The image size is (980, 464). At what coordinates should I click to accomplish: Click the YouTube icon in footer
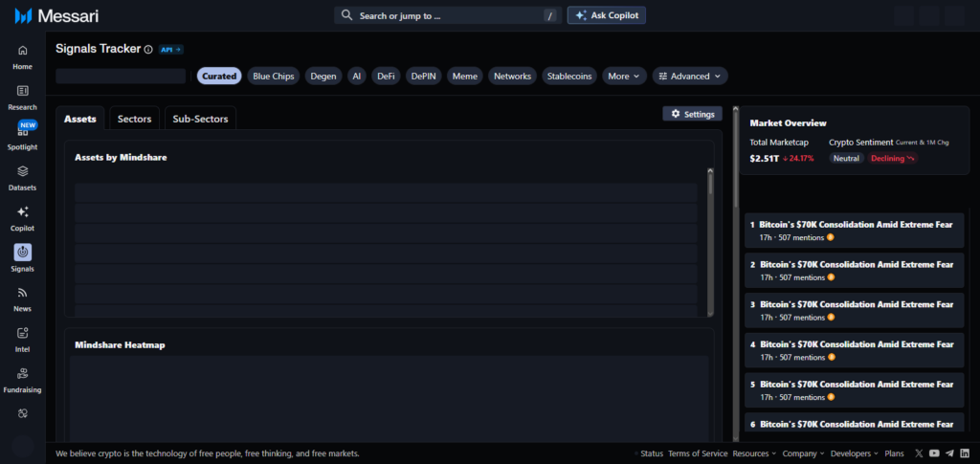[x=934, y=453]
